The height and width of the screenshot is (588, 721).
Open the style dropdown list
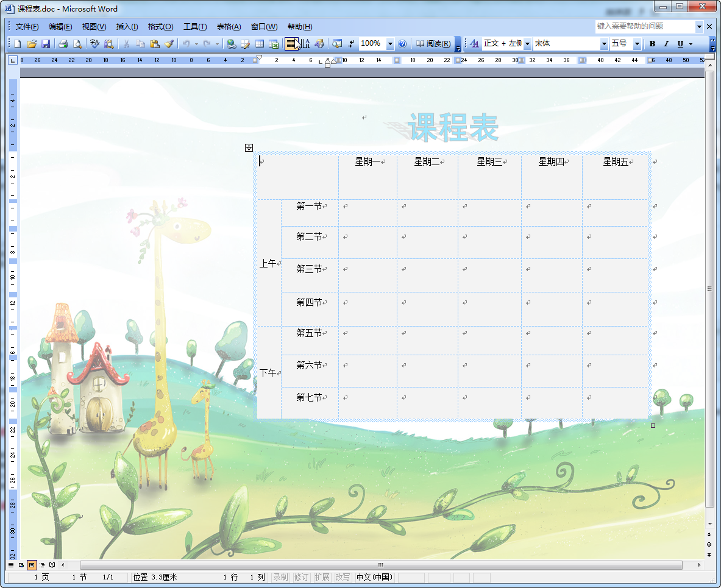(527, 44)
